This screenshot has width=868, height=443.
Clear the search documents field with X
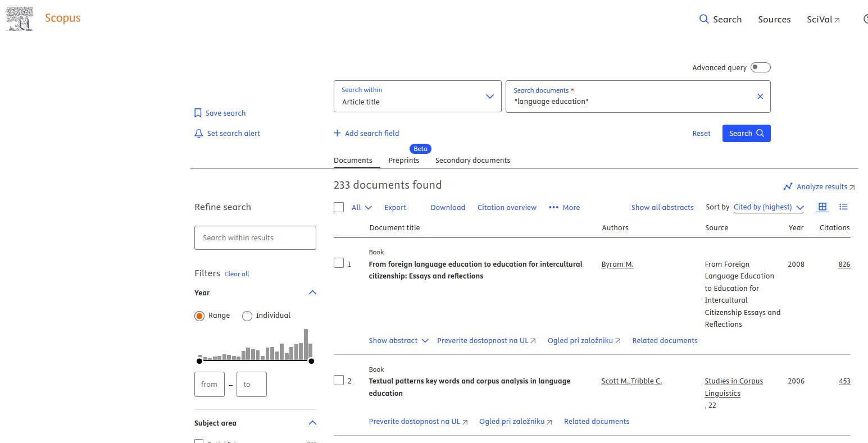760,97
